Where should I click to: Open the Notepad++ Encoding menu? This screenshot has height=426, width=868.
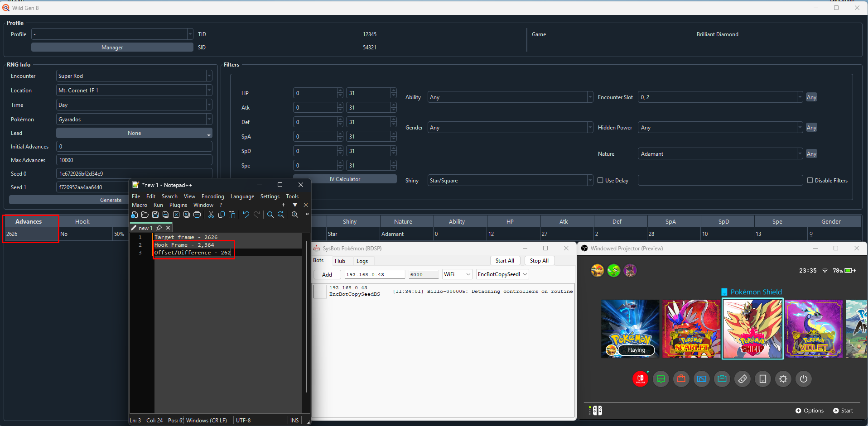pos(213,196)
